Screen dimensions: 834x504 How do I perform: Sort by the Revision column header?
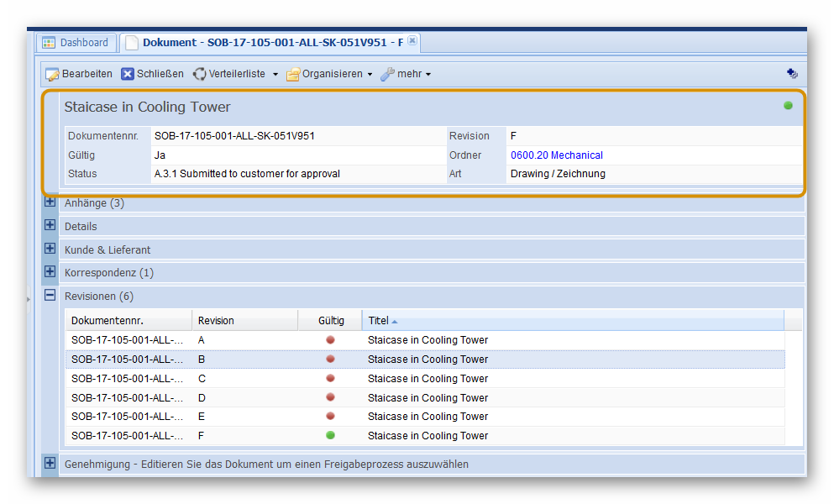[216, 320]
